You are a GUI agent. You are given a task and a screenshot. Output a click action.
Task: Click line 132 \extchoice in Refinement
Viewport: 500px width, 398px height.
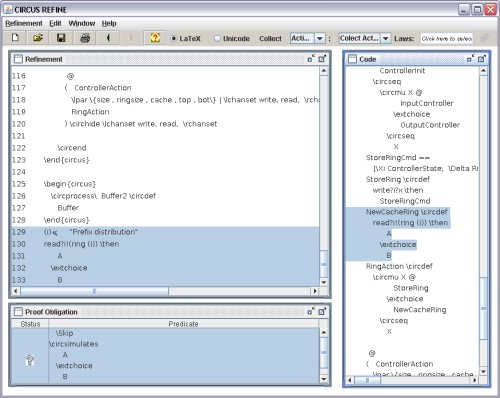69,268
